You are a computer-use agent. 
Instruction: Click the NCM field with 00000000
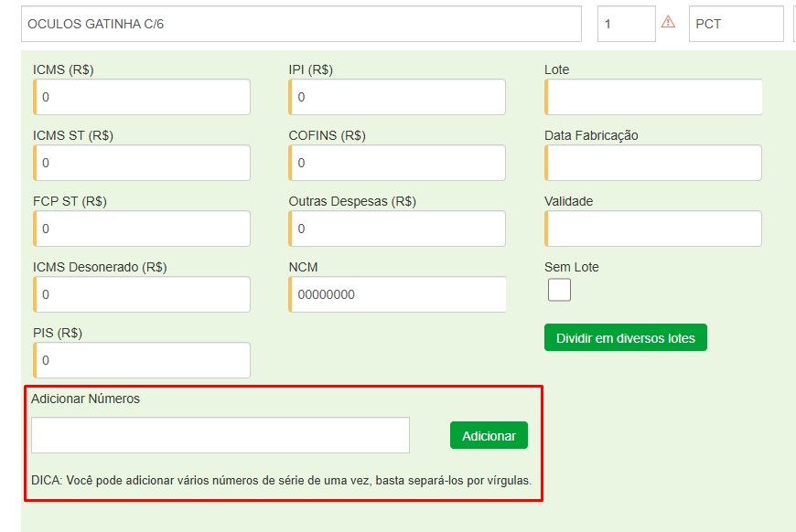coord(398,294)
